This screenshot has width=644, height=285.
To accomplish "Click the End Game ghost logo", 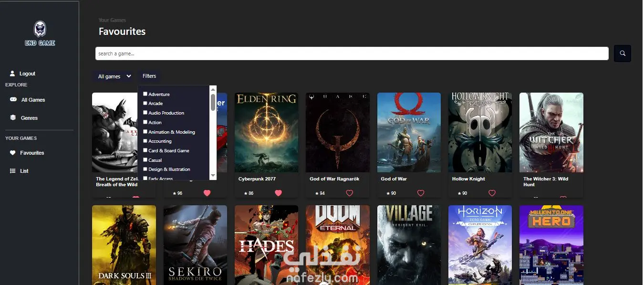I will [40, 33].
